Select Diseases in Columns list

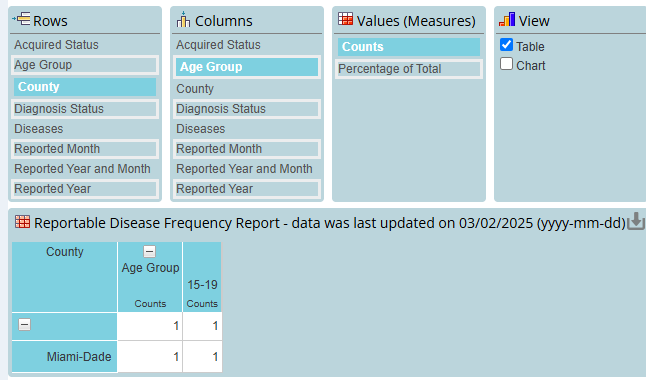pos(247,129)
